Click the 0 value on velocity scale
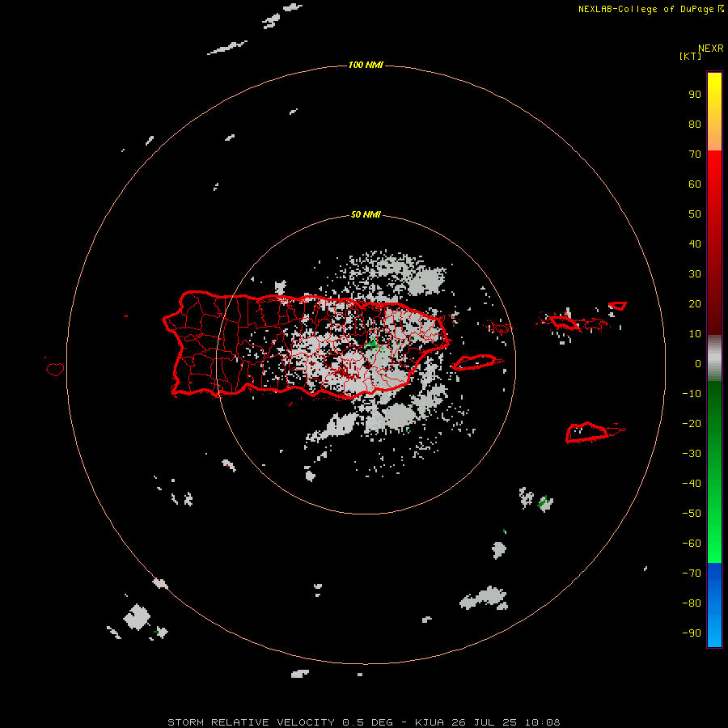728x728 pixels. (x=698, y=364)
